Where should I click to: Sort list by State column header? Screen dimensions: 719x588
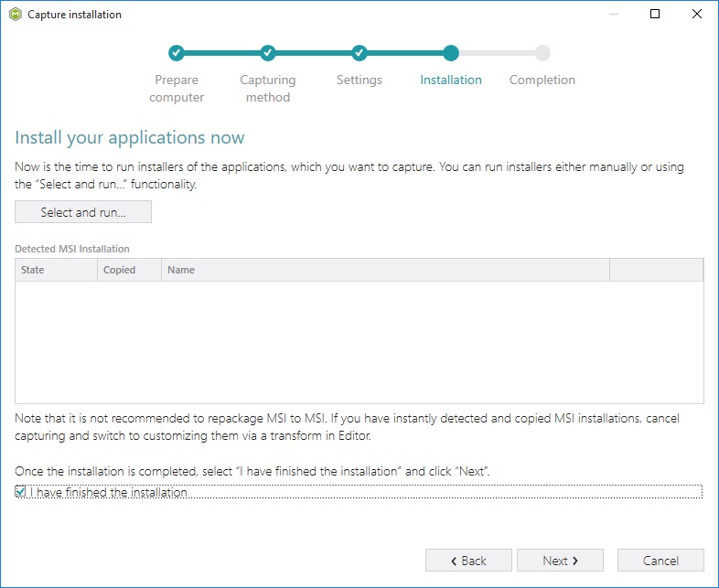[x=57, y=270]
